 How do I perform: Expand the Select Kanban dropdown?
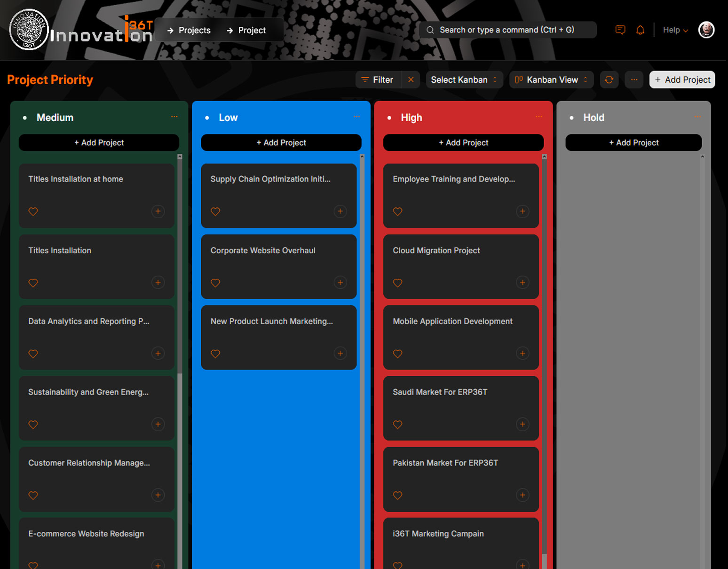click(x=464, y=80)
